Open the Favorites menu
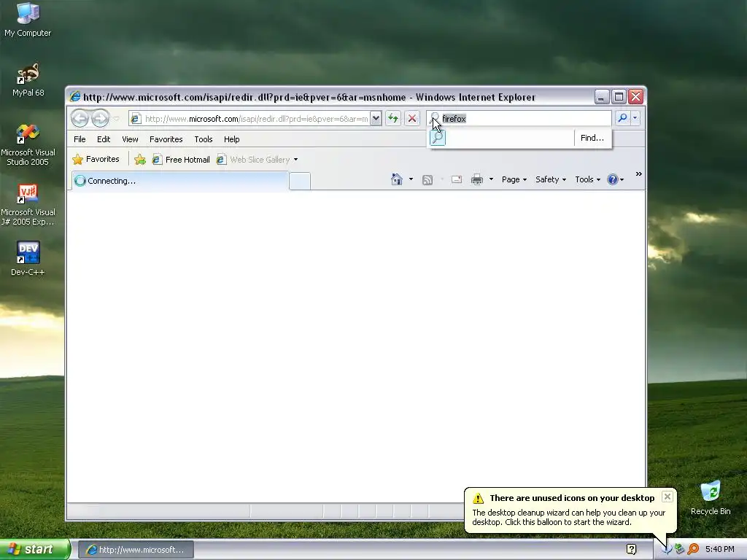This screenshot has width=747, height=560. pyautogui.click(x=166, y=139)
